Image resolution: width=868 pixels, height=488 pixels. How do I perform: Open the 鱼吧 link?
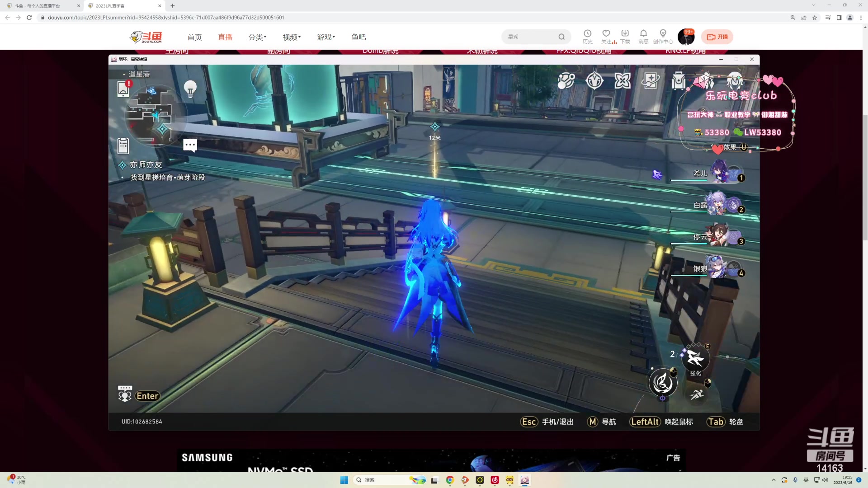point(359,37)
